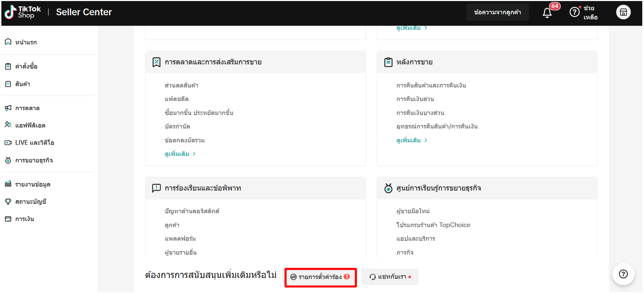Click the TikTok Shop logo

tap(23, 12)
